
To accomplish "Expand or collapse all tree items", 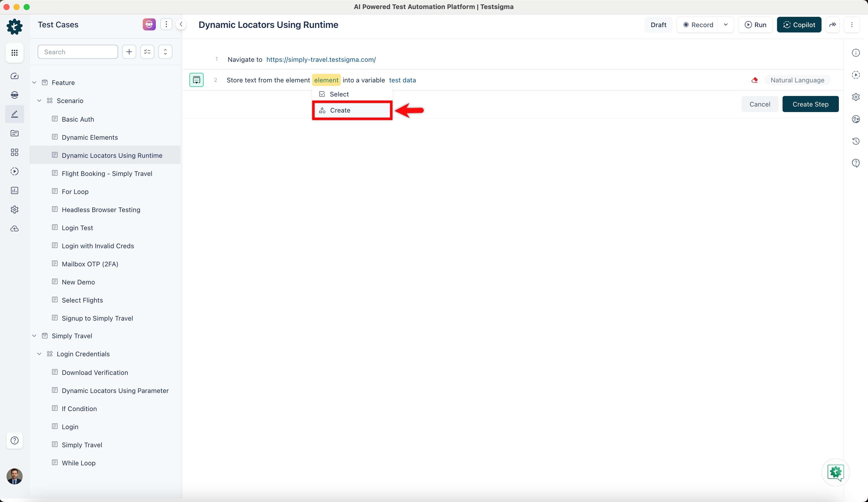I will coord(165,52).
